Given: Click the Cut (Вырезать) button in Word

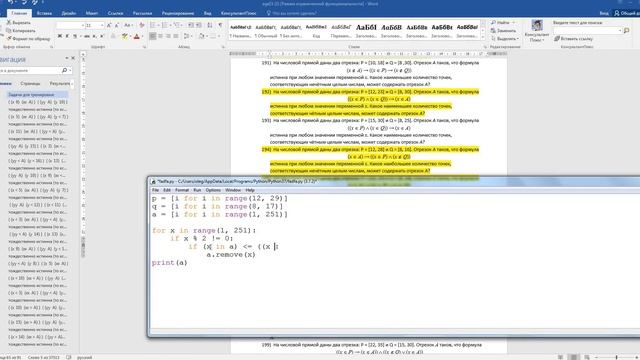Looking at the screenshot, I should point(19,23).
